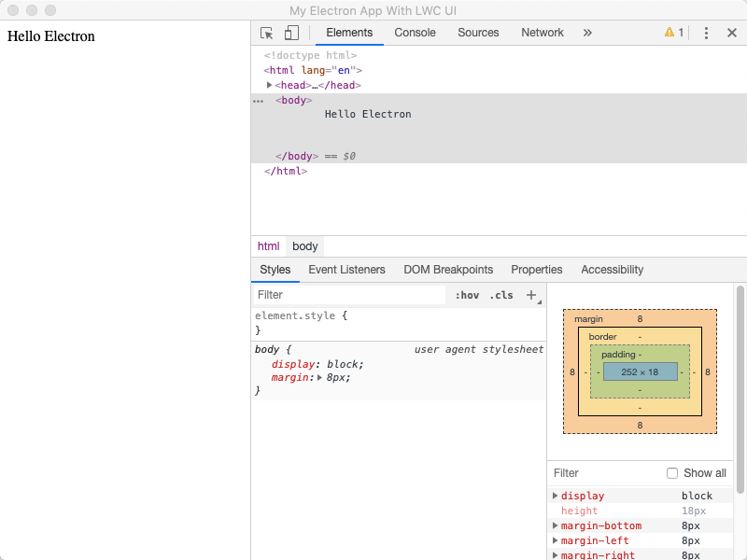The width and height of the screenshot is (747, 560).
Task: Toggle the device toolbar icon
Action: click(291, 33)
